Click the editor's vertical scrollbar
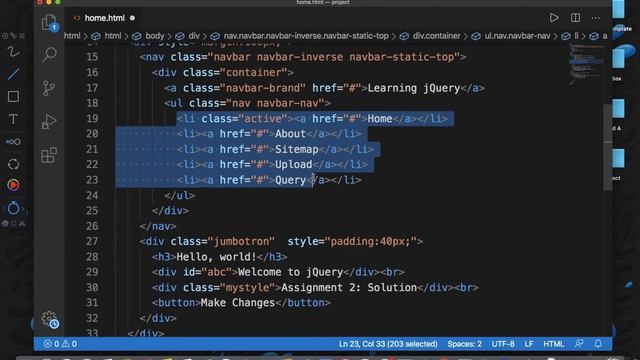The width and height of the screenshot is (640, 360). (608, 147)
